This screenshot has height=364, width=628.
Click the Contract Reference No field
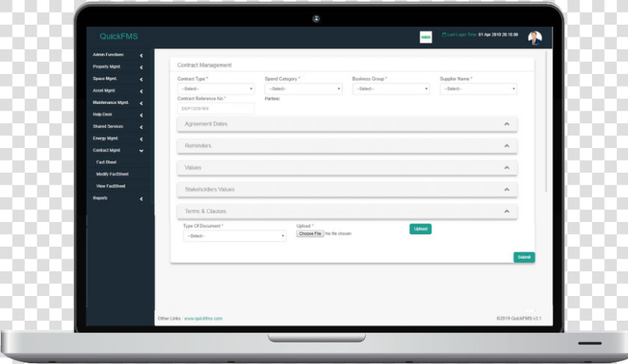tap(216, 108)
